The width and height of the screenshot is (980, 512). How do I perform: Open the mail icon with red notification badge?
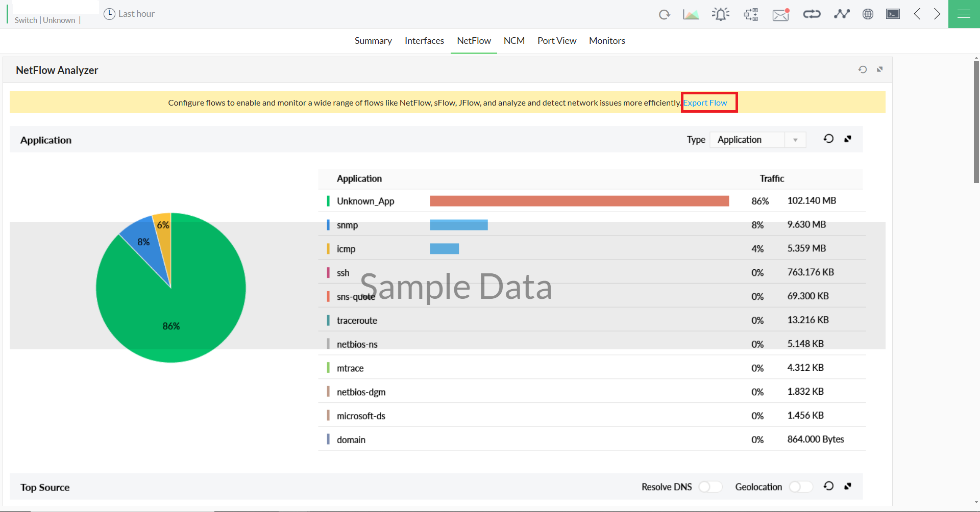(x=780, y=15)
